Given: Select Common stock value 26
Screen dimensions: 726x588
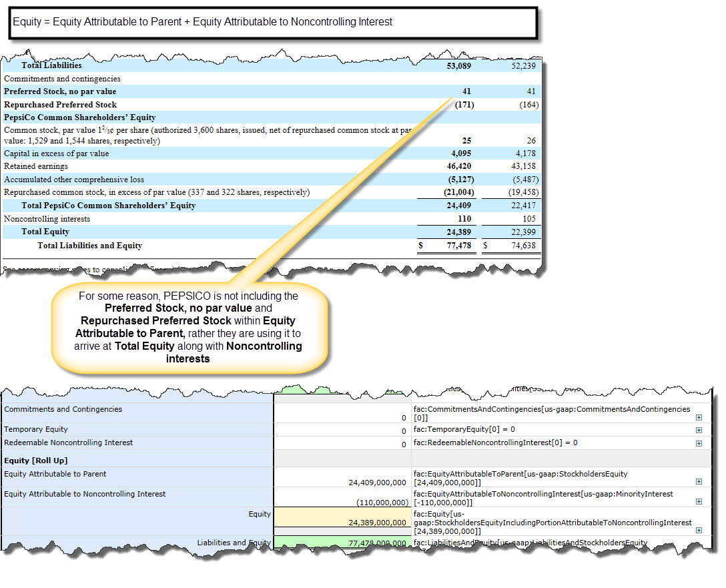Looking at the screenshot, I should [x=531, y=140].
